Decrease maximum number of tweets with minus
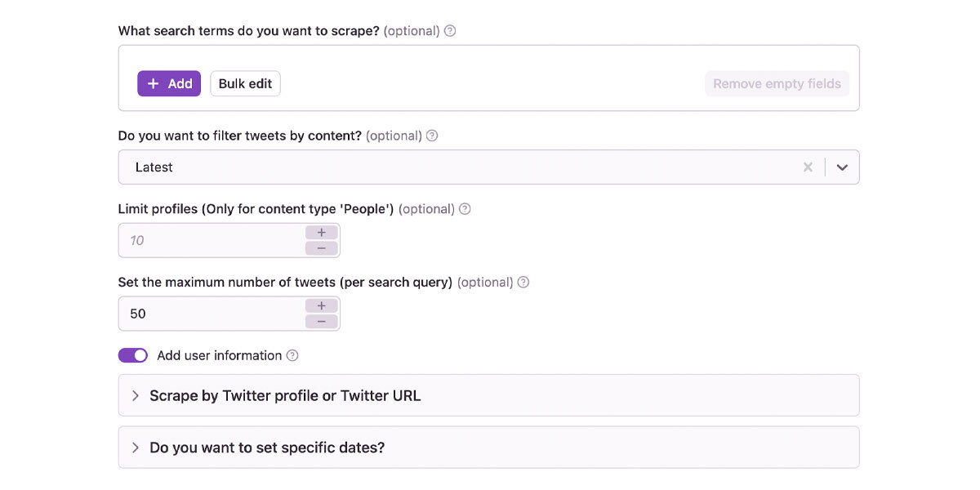980x490 pixels. (x=322, y=322)
